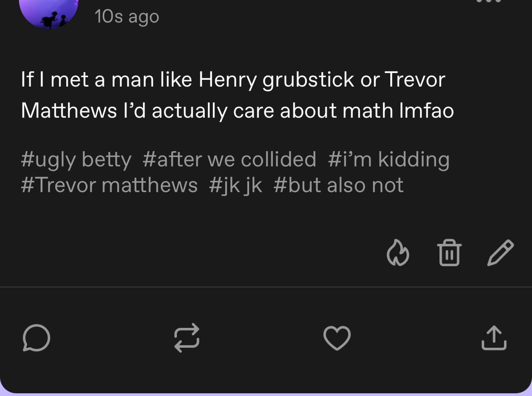
Task: Open the post via '10s ago' timestamp
Action: 127,17
